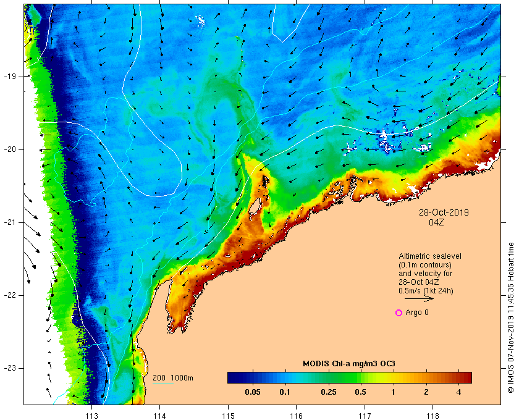Click the colorbar value '0.5'
Screen dimensions: 519x420
(360, 392)
